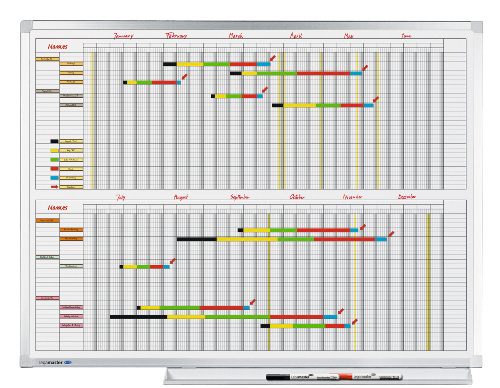Click arrow at end of longest July-row bar
This screenshot has height=388, width=500.
[341, 311]
